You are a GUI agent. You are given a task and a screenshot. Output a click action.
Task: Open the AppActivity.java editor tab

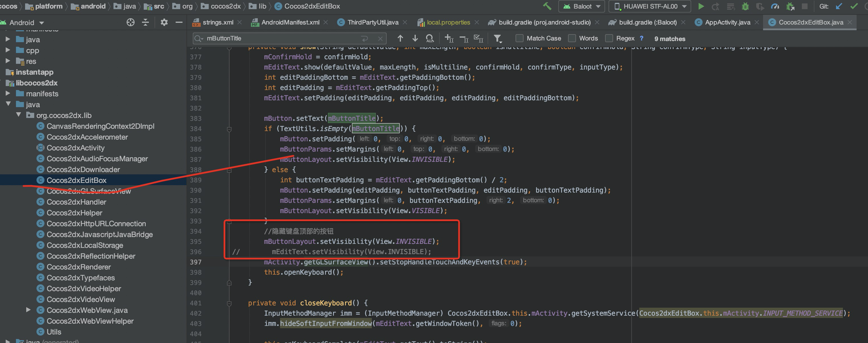pyautogui.click(x=727, y=23)
